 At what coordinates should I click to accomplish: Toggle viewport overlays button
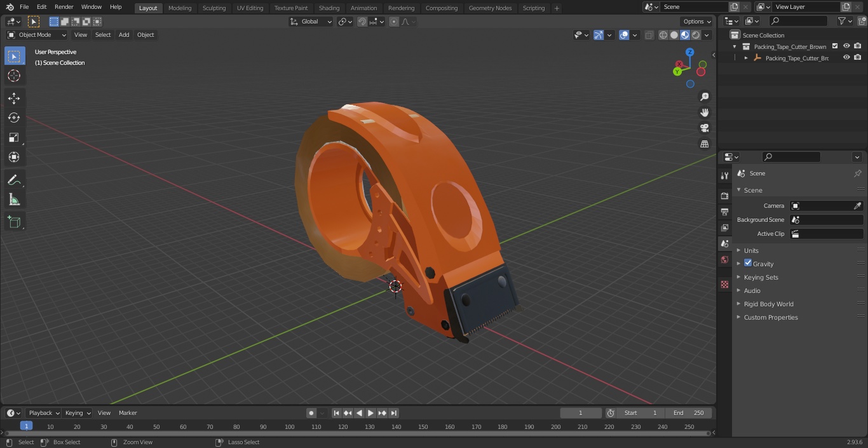tap(624, 35)
